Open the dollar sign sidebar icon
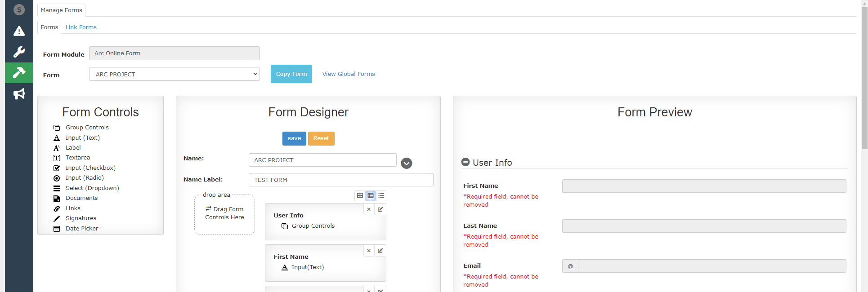 (19, 9)
